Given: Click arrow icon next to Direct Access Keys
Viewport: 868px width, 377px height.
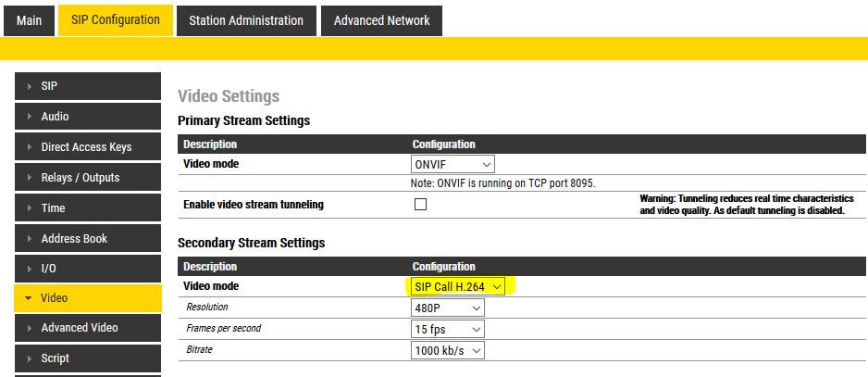Looking at the screenshot, I should [30, 147].
